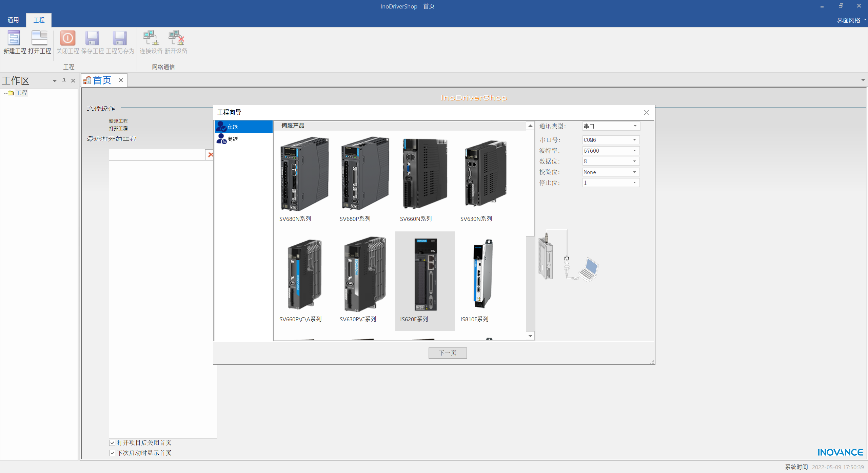Expand the 波特率 57600 dropdown
Image resolution: width=868 pixels, height=473 pixels.
point(634,151)
